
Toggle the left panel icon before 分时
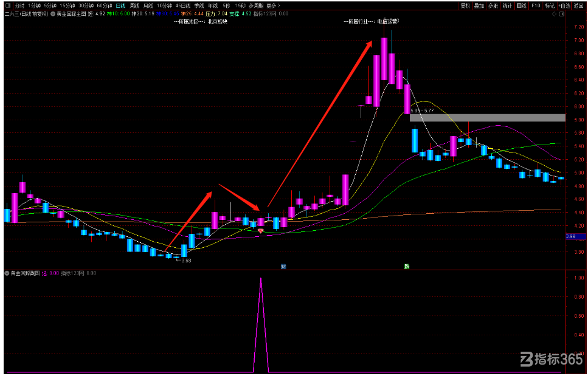click(9, 5)
